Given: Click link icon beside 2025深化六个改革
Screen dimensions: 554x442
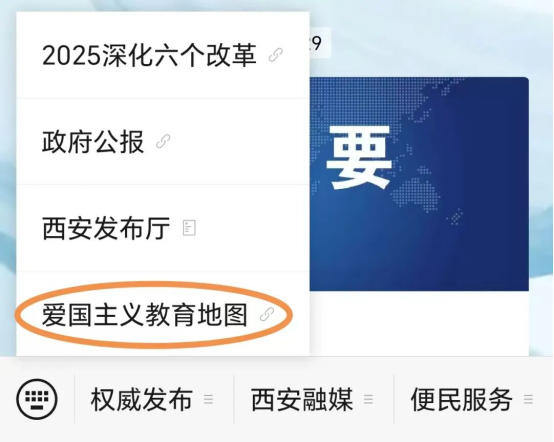Looking at the screenshot, I should pos(276,55).
